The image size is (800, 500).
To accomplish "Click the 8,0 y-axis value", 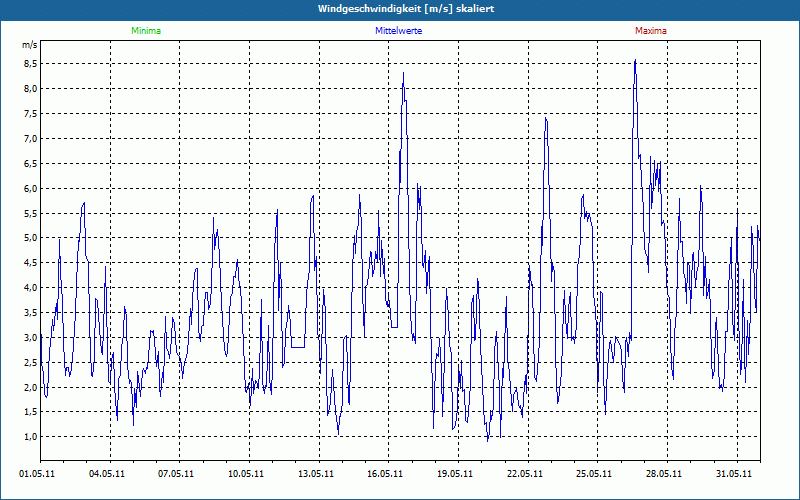I will [31, 89].
